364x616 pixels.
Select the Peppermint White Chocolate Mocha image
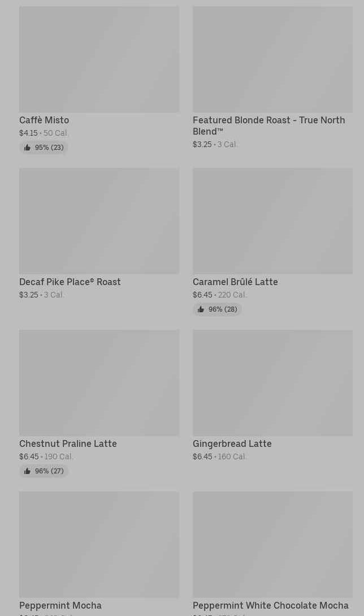(x=272, y=545)
